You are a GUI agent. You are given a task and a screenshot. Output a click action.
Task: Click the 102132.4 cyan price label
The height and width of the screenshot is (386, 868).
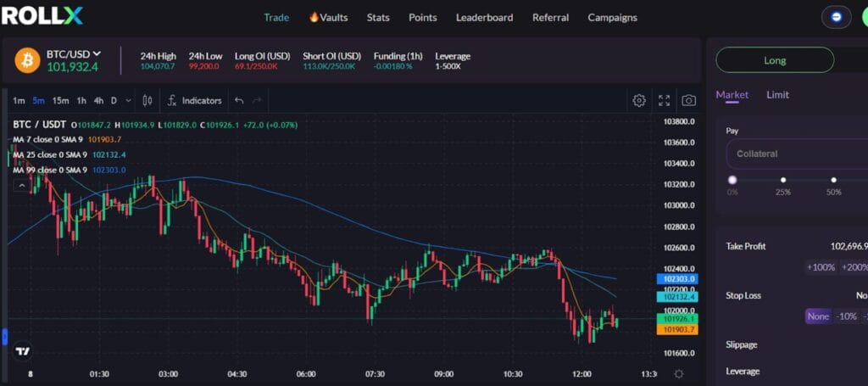[x=676, y=298]
